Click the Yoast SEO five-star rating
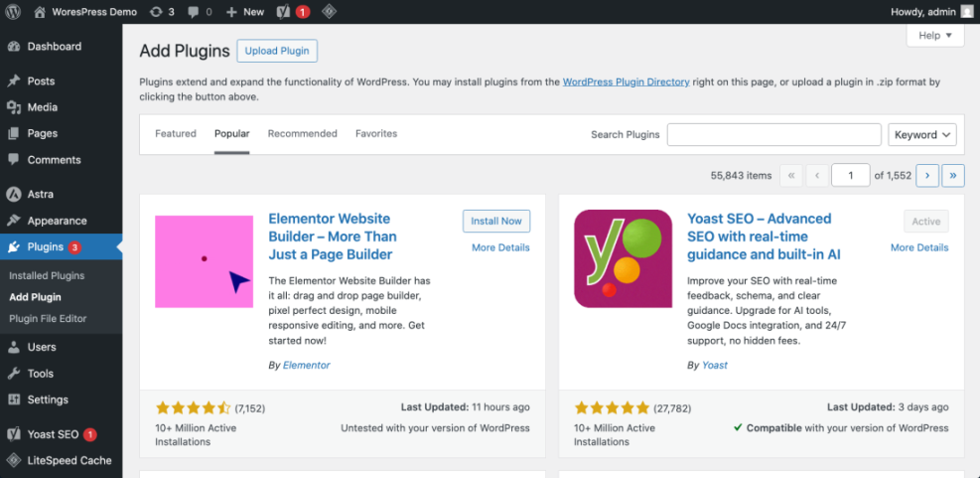980x478 pixels. pos(612,408)
